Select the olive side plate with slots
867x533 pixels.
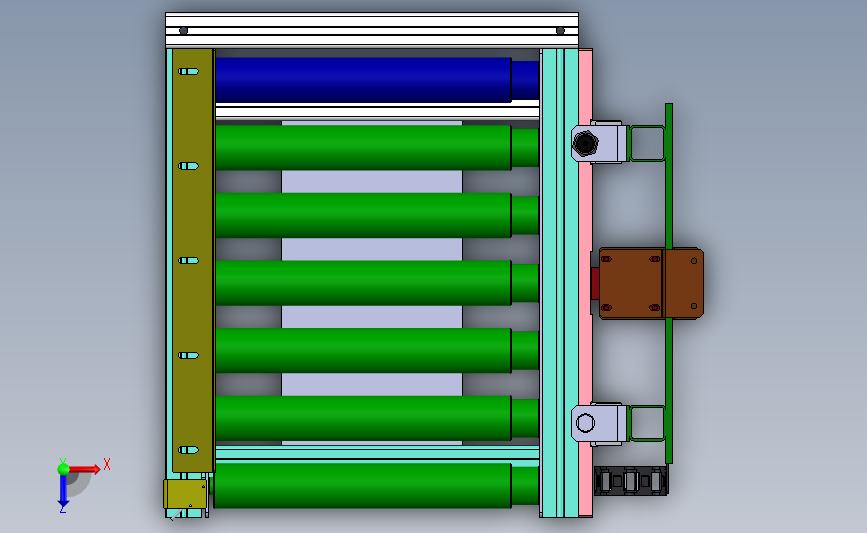193,260
